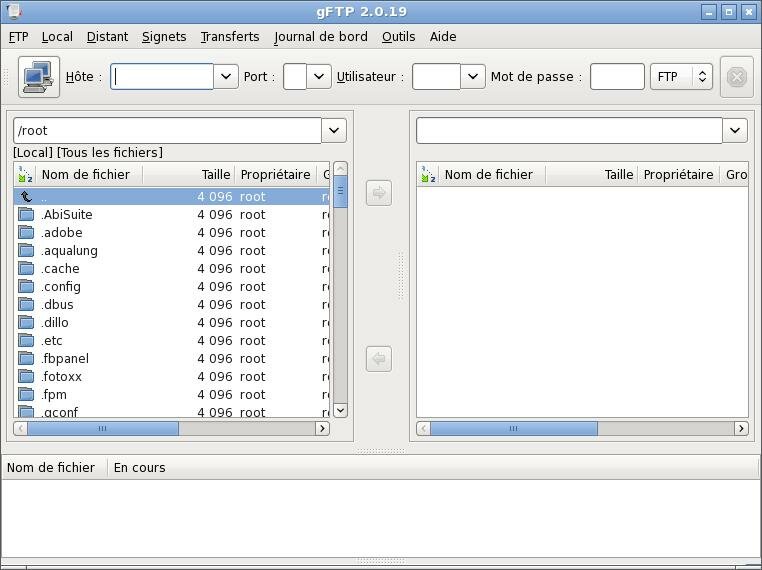Viewport: 762px width, 570px height.
Task: Sort local list by Nom de fichier
Action: [89, 174]
